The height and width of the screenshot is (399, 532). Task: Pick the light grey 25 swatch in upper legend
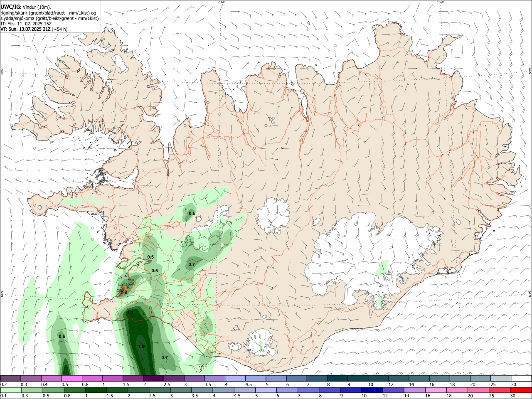pos(500,378)
